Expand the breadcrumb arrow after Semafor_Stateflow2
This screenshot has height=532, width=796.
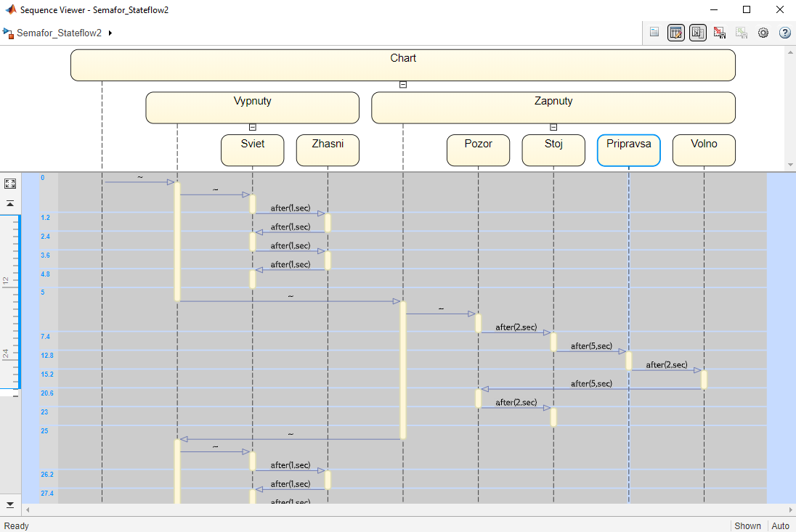(110, 33)
